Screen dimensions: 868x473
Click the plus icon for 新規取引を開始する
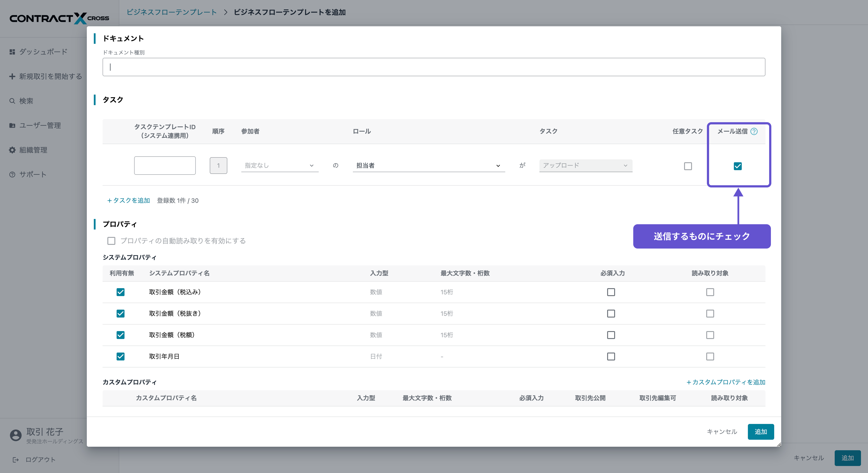click(x=12, y=76)
